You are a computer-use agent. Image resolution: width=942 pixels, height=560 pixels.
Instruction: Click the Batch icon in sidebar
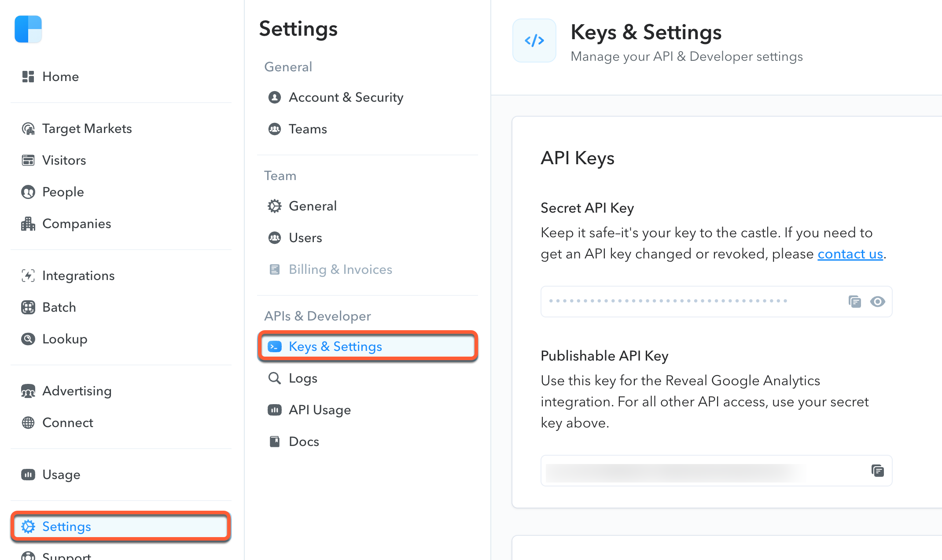[28, 307]
